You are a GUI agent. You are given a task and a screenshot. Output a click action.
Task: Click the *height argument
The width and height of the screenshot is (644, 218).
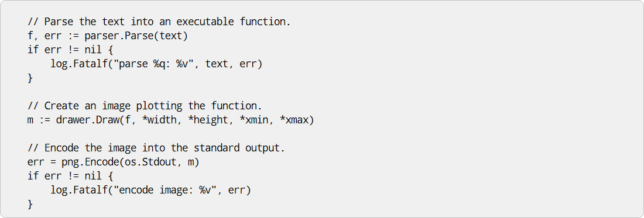211,120
